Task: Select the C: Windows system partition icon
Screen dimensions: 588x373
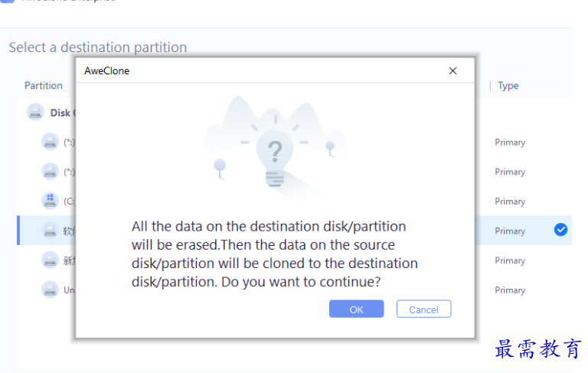Action: tap(50, 201)
